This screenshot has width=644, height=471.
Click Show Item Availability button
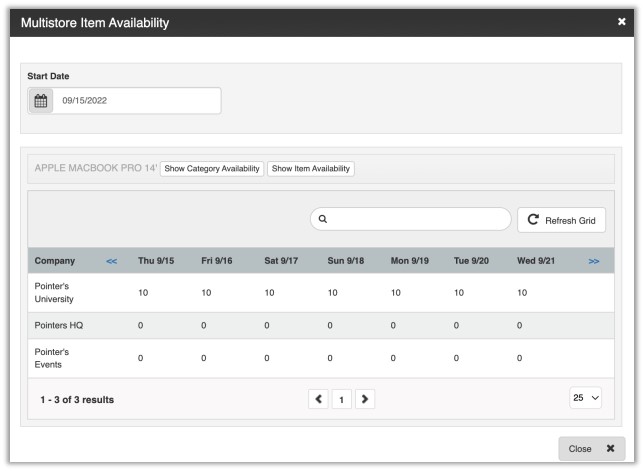[x=311, y=169]
